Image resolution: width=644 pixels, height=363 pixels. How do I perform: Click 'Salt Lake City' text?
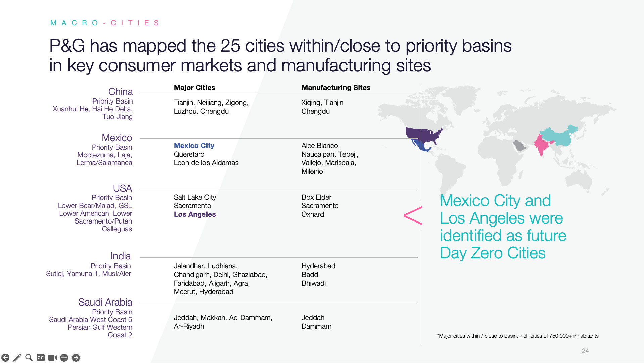195,197
